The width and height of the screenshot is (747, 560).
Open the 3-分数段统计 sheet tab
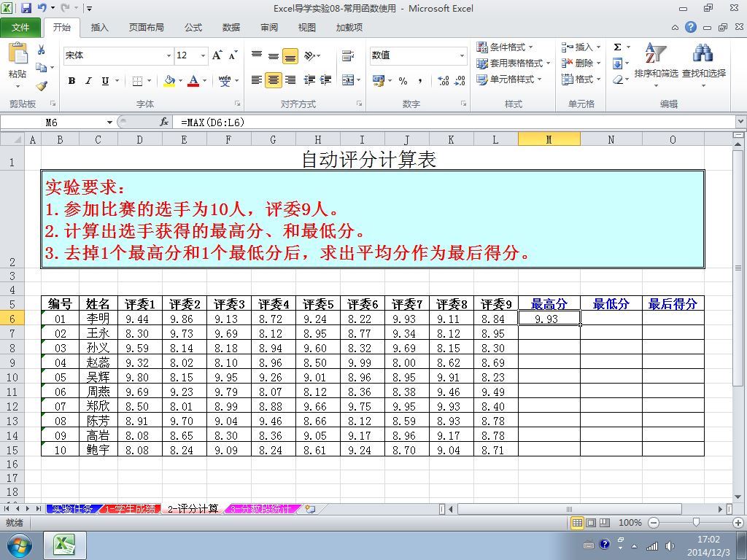(x=260, y=509)
